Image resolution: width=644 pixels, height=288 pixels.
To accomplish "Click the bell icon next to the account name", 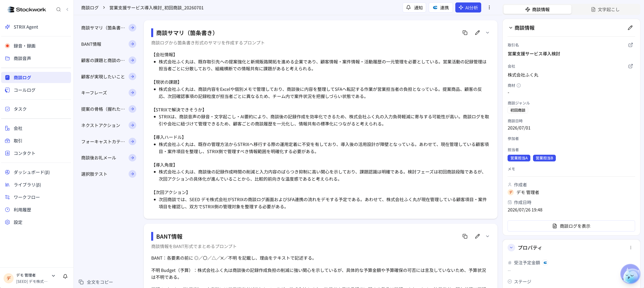I will coord(65,276).
